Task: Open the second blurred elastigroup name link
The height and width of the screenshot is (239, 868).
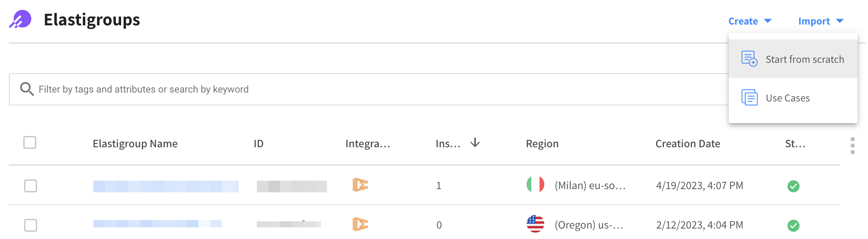Action: 157,224
